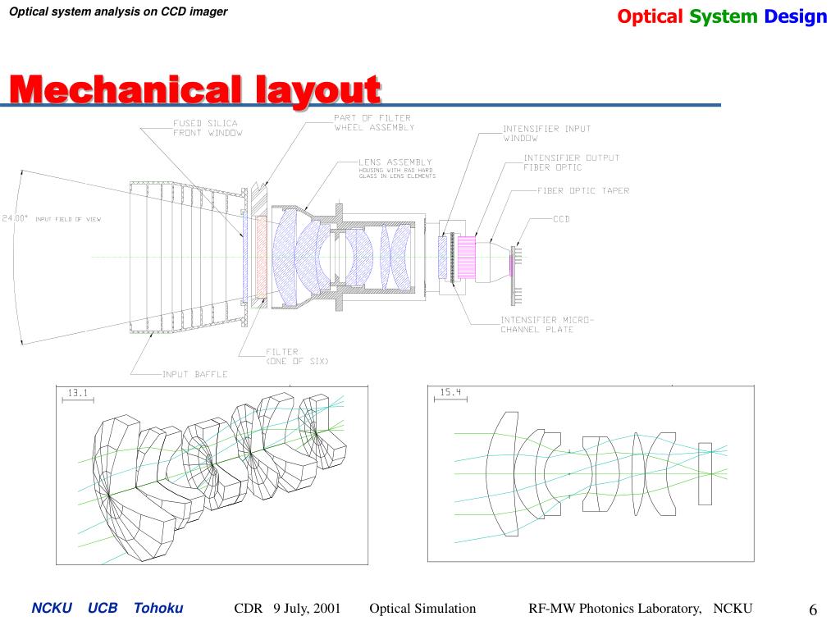Viewport: 840px width, 630px height.
Task: Click the mechanical cross-section drawing of lens assembly
Action: [343, 257]
